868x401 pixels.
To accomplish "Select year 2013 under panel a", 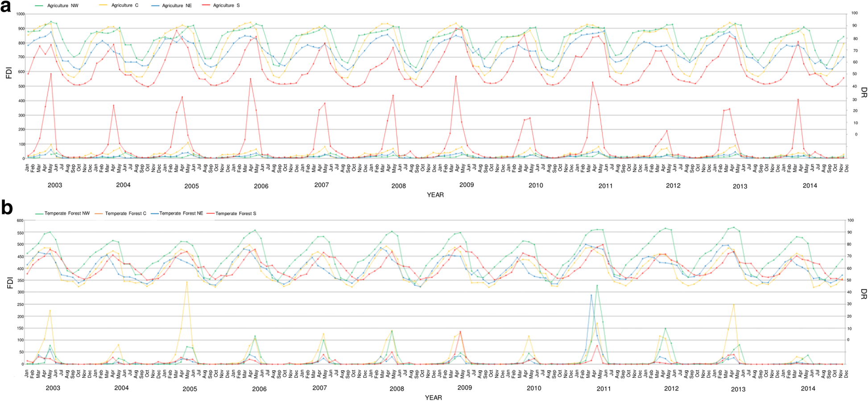I will coord(740,186).
